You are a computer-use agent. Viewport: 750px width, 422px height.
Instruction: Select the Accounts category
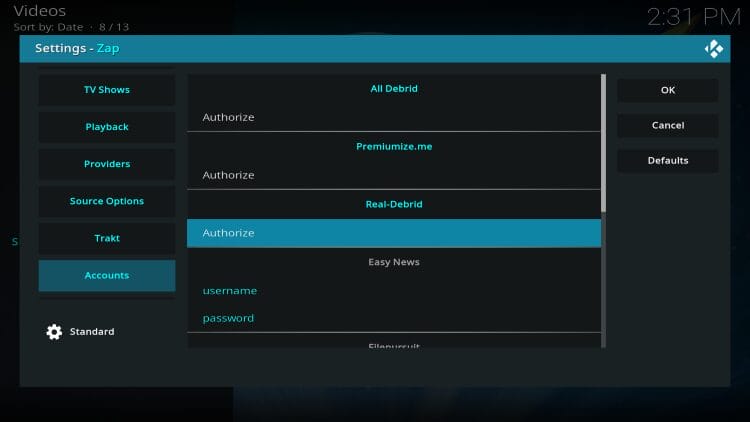tap(107, 276)
